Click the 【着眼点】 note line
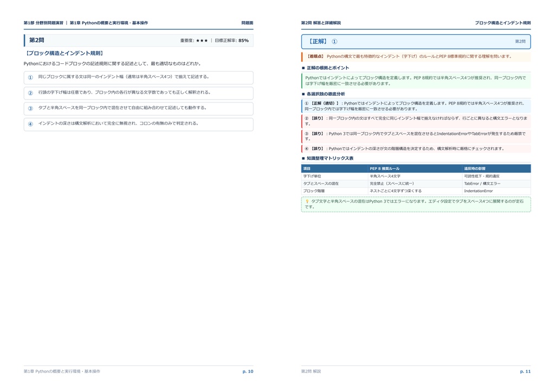555x392 pixels. pos(416,56)
